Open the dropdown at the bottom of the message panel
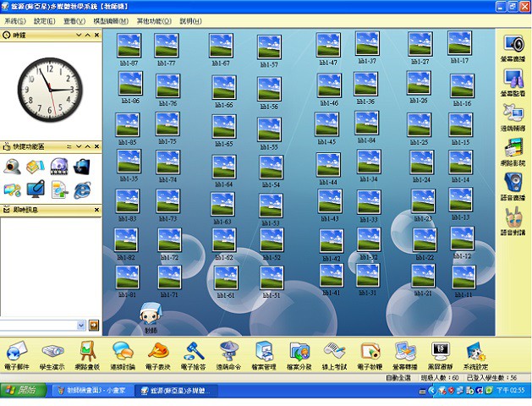Viewport: 532px width, 406px height. pos(93,325)
